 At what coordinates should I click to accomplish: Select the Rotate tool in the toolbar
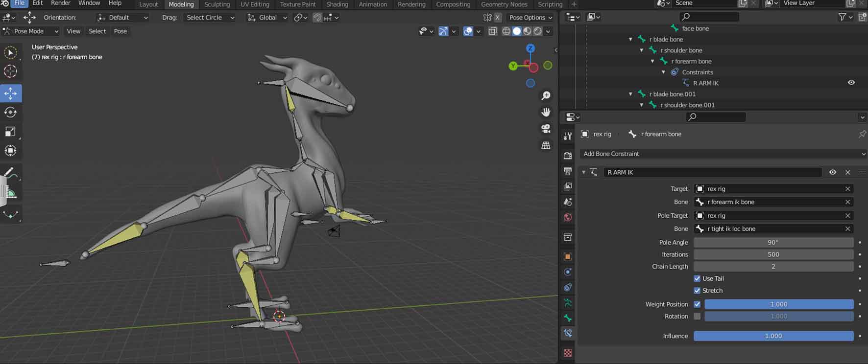tap(10, 112)
